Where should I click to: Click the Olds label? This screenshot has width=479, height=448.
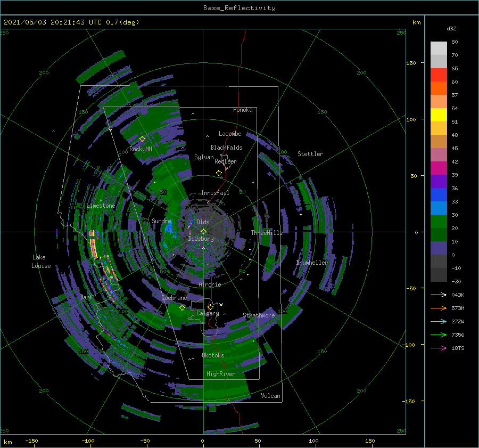click(x=203, y=222)
